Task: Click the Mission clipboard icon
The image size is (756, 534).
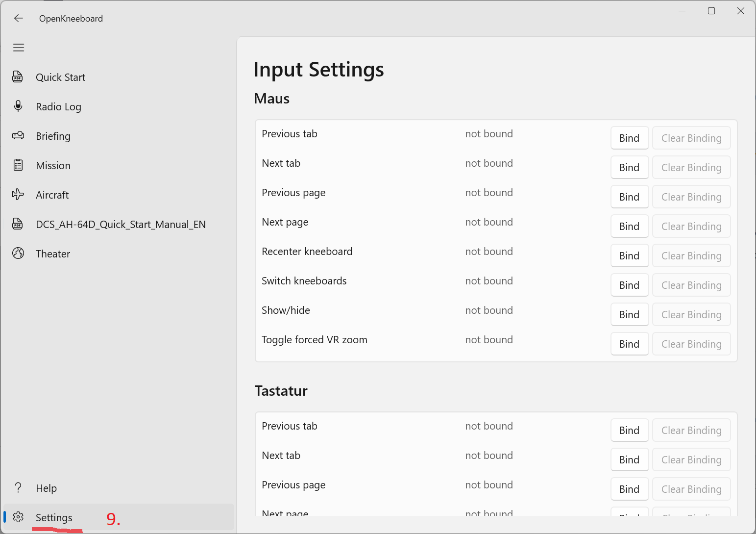Action: coord(18,165)
